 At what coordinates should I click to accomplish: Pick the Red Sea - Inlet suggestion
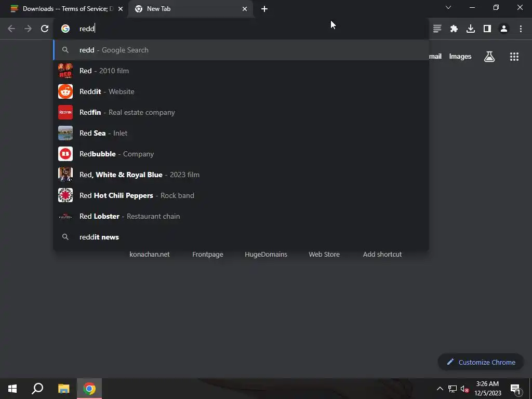coord(241,133)
